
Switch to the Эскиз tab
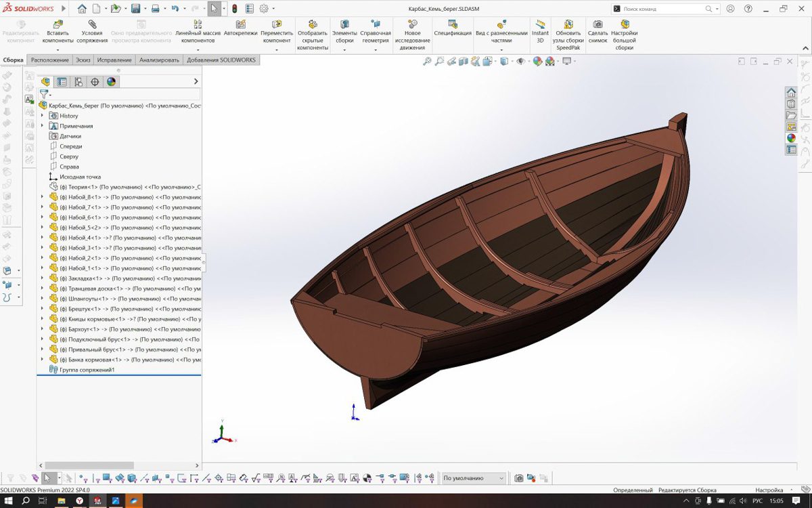coord(83,60)
